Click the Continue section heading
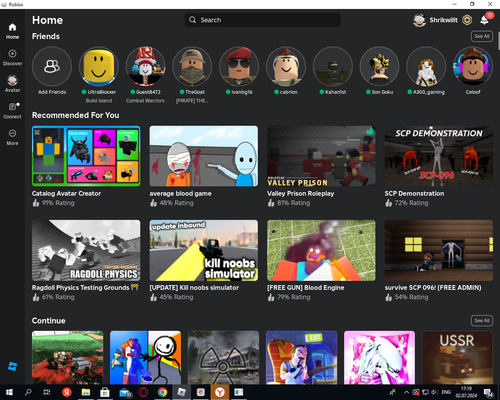Image resolution: width=500 pixels, height=400 pixels. tap(49, 321)
